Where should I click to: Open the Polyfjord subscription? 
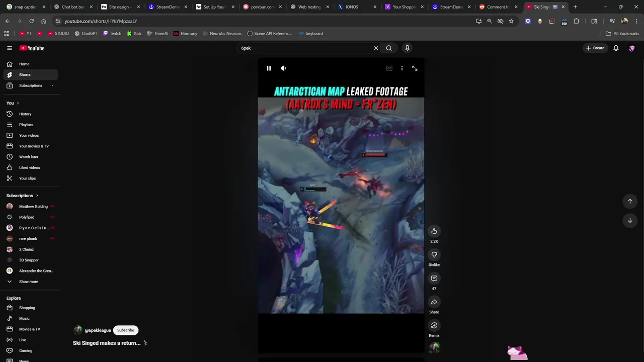pos(30,217)
